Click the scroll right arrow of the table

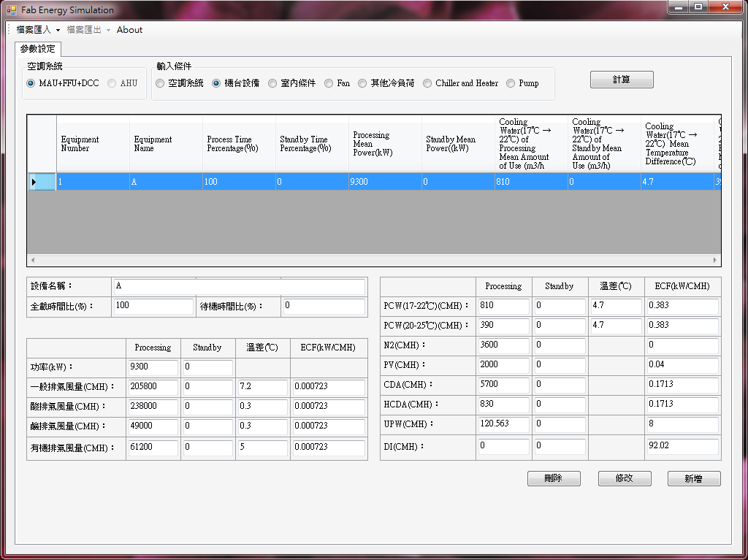tap(714, 260)
